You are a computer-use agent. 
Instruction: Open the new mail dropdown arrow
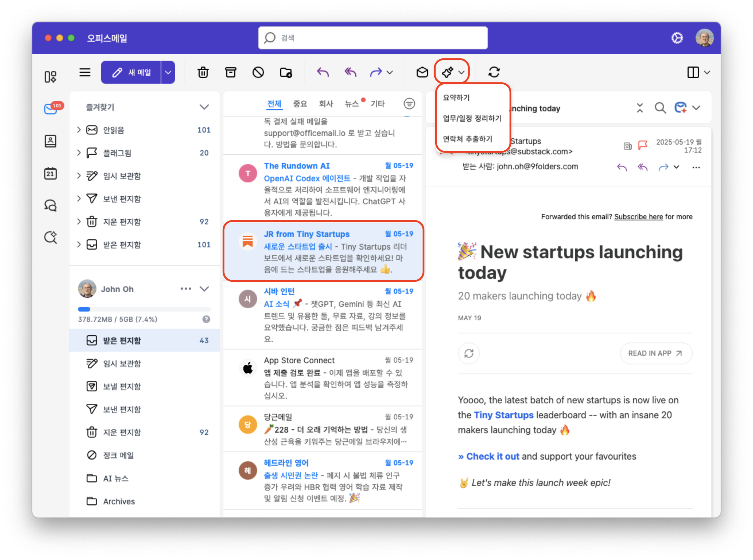[168, 72]
